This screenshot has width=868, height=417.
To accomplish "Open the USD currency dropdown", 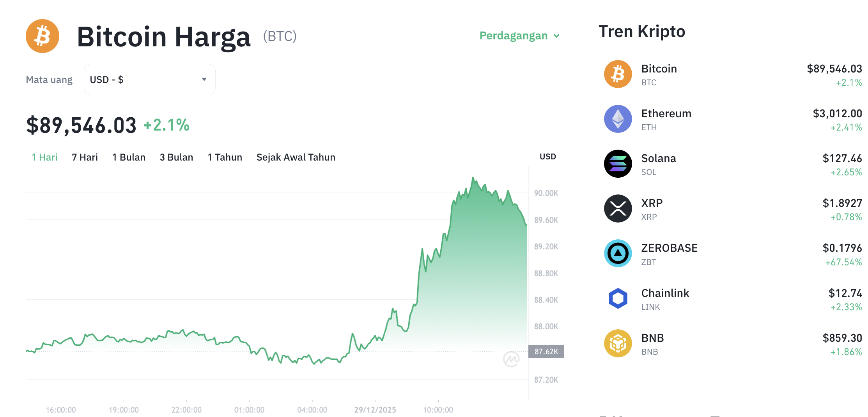I will coord(149,79).
